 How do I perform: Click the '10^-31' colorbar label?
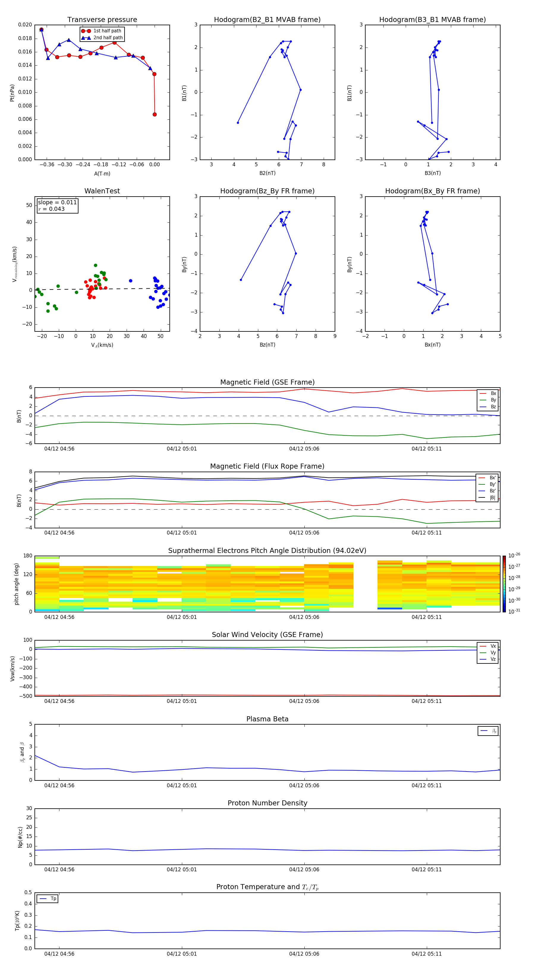(x=514, y=611)
